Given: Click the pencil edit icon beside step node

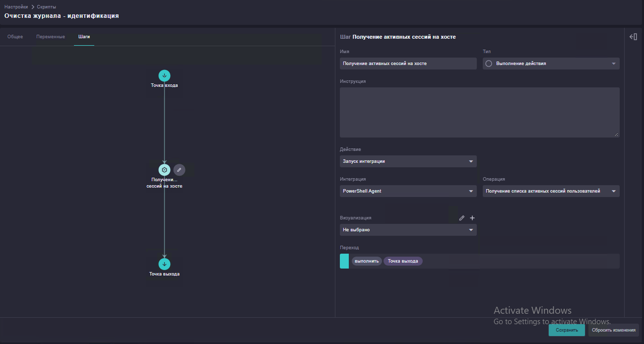Looking at the screenshot, I should (179, 170).
